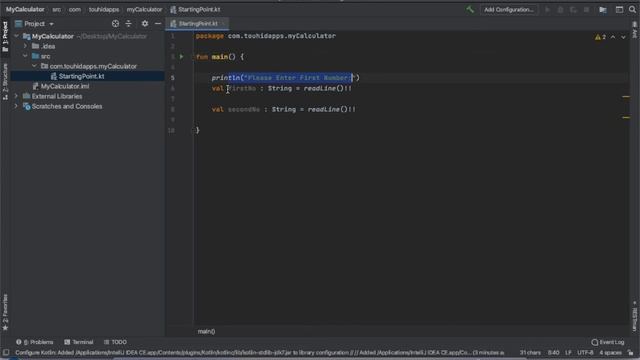Image resolution: width=640 pixels, height=360 pixels.
Task: Click the upper yellow warning stripe marker
Action: click(626, 97)
